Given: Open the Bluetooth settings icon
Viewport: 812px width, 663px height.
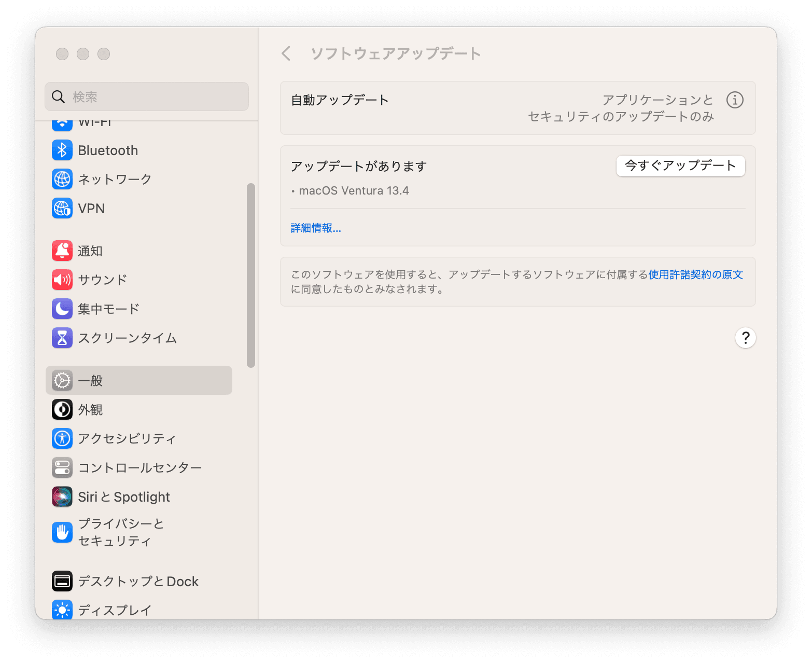Looking at the screenshot, I should (62, 150).
